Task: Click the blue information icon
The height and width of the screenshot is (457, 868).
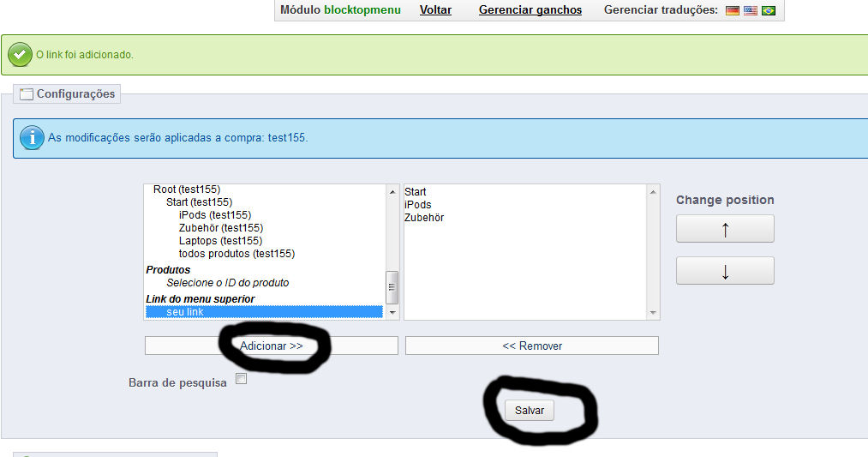Action: click(32, 137)
